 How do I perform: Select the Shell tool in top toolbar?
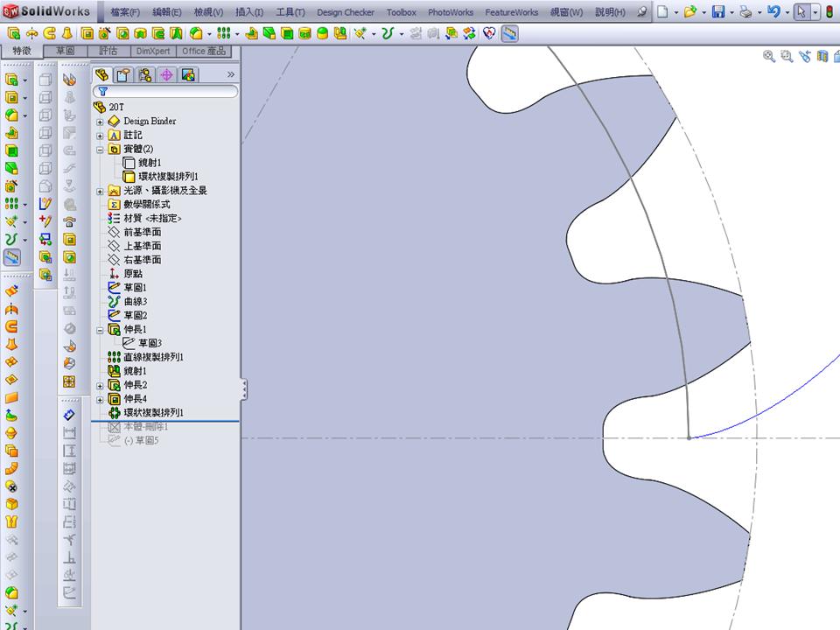(x=287, y=34)
